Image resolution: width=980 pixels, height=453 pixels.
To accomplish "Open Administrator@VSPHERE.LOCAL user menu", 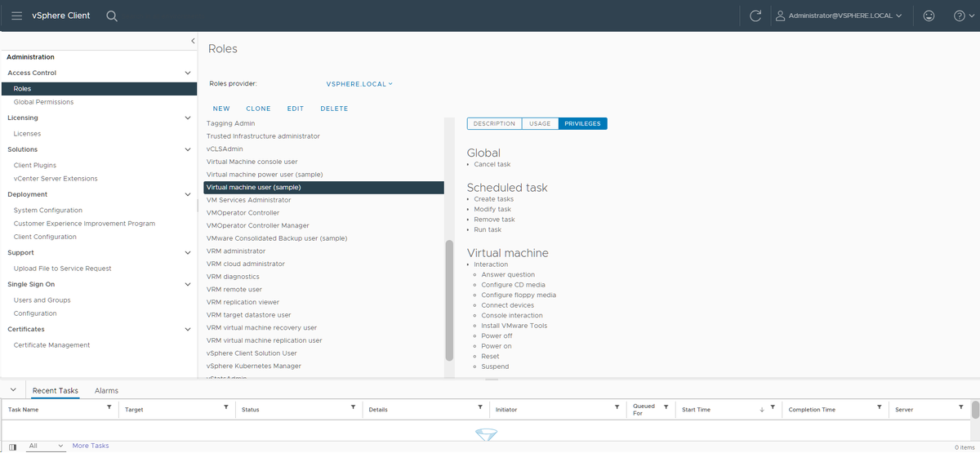I will tap(838, 16).
